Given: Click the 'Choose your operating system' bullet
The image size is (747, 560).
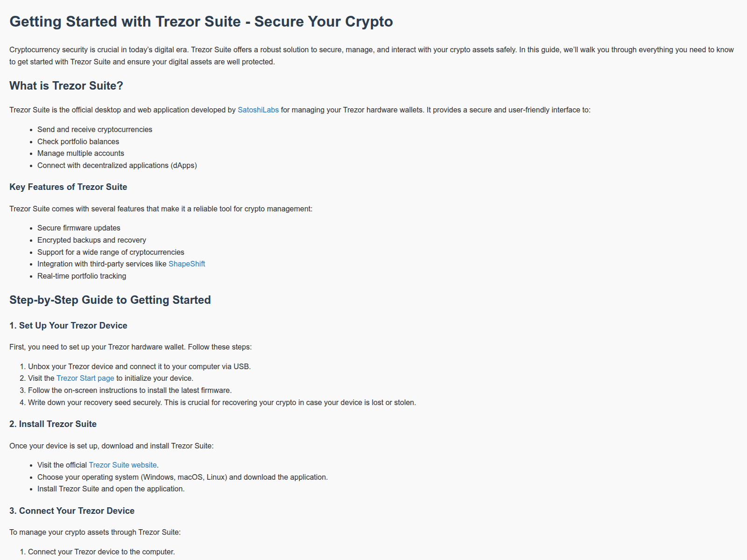Looking at the screenshot, I should (x=183, y=477).
